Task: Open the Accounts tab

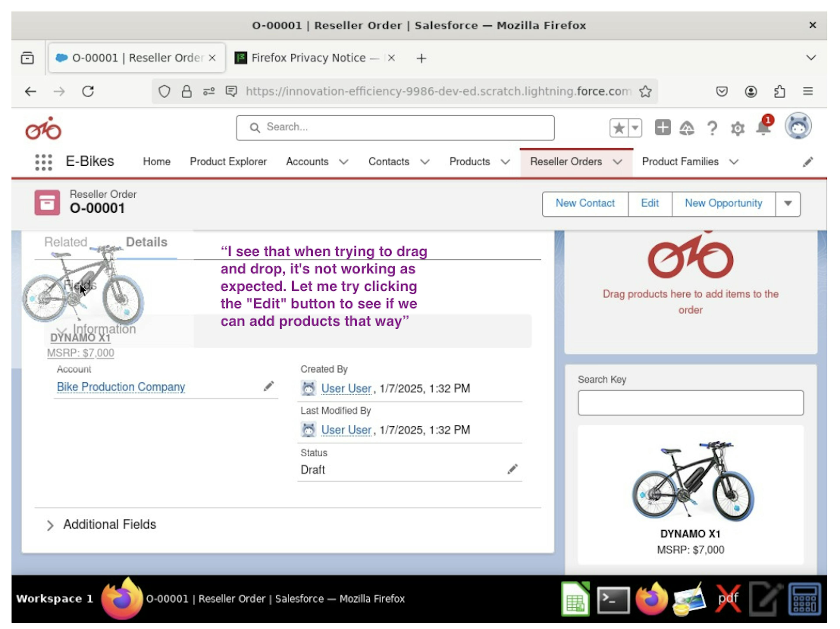Action: (307, 162)
